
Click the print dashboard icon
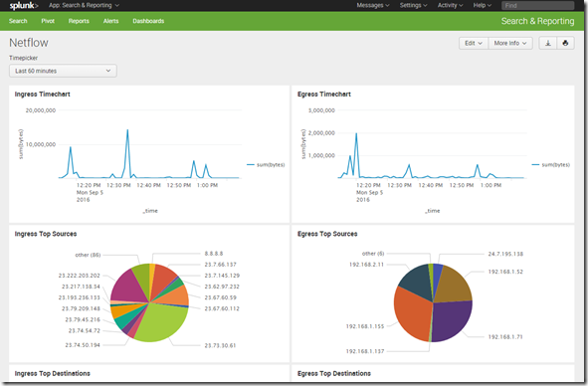[x=565, y=43]
